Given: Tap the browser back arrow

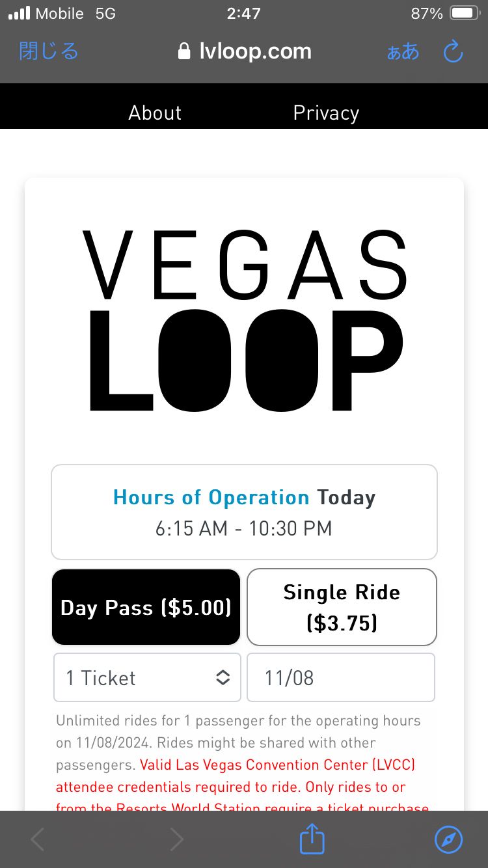Looking at the screenshot, I should (38, 839).
